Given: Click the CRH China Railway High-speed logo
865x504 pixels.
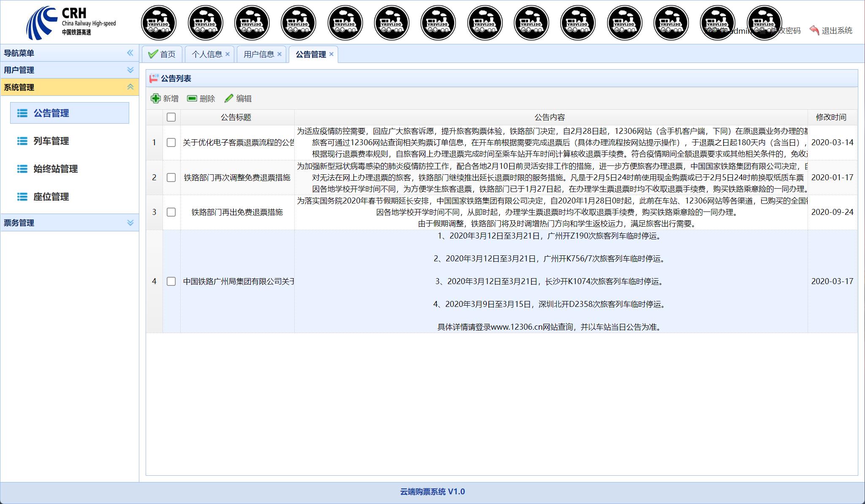Looking at the screenshot, I should [x=71, y=22].
